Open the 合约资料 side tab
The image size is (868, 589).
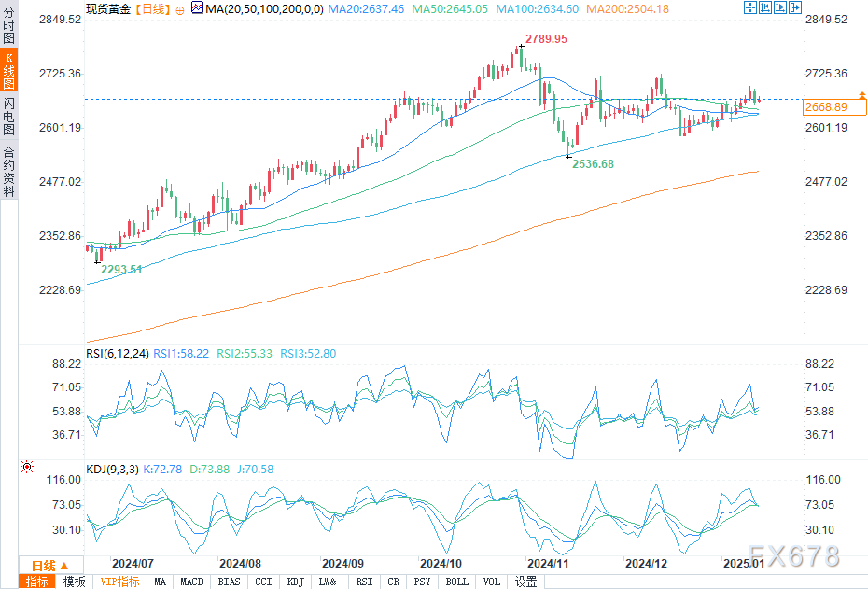click(x=8, y=171)
